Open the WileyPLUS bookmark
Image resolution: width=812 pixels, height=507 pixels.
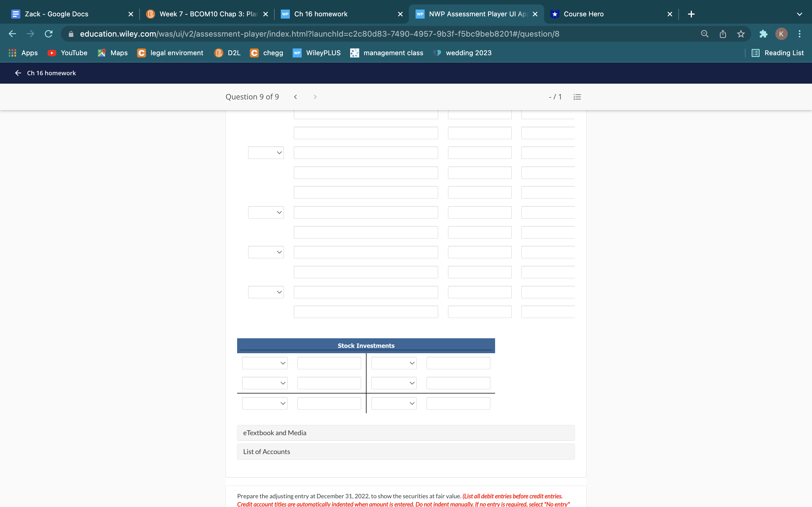(x=317, y=53)
